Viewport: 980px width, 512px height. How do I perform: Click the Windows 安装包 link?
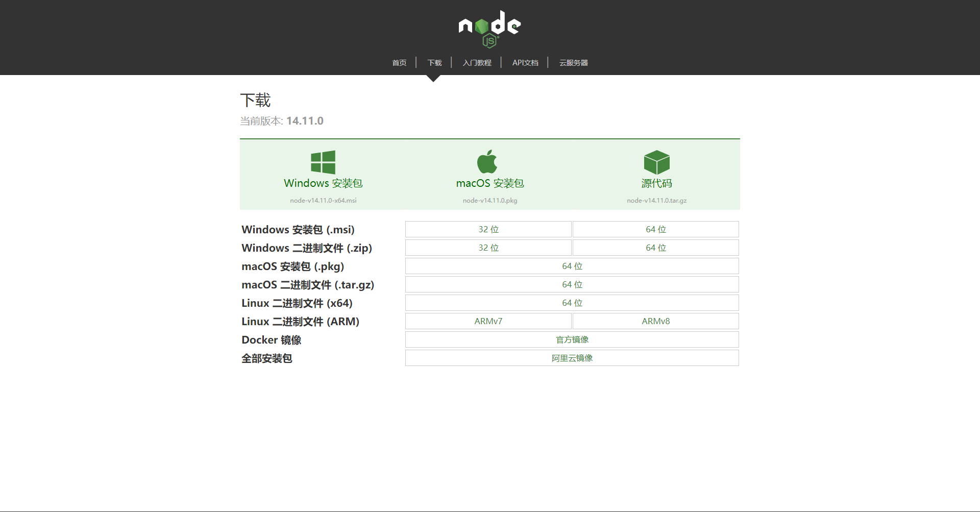pyautogui.click(x=323, y=183)
